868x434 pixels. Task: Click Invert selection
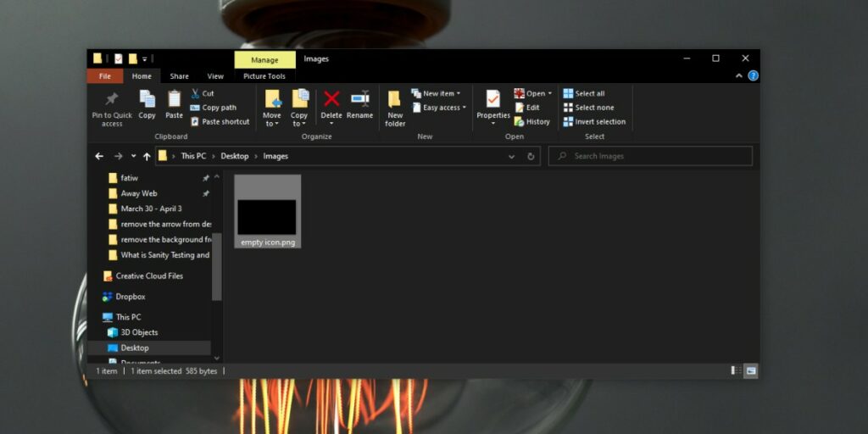[x=594, y=121]
